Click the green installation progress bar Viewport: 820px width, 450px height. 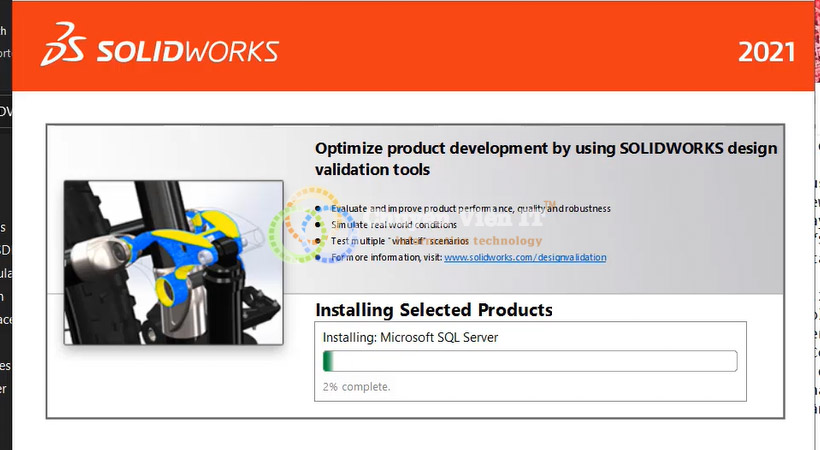pyautogui.click(x=529, y=361)
